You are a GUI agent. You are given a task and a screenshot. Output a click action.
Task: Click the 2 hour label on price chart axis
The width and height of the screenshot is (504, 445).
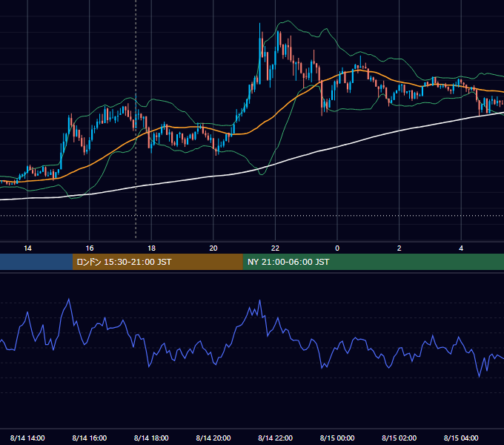click(399, 248)
